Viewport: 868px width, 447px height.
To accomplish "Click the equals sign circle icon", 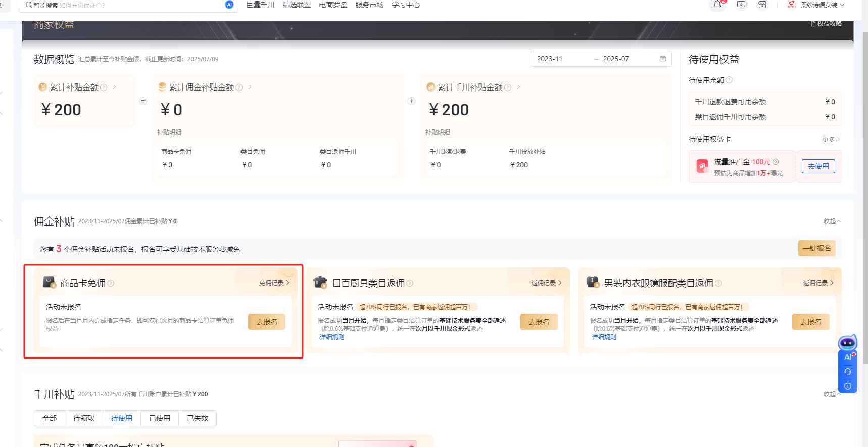I will coord(143,101).
